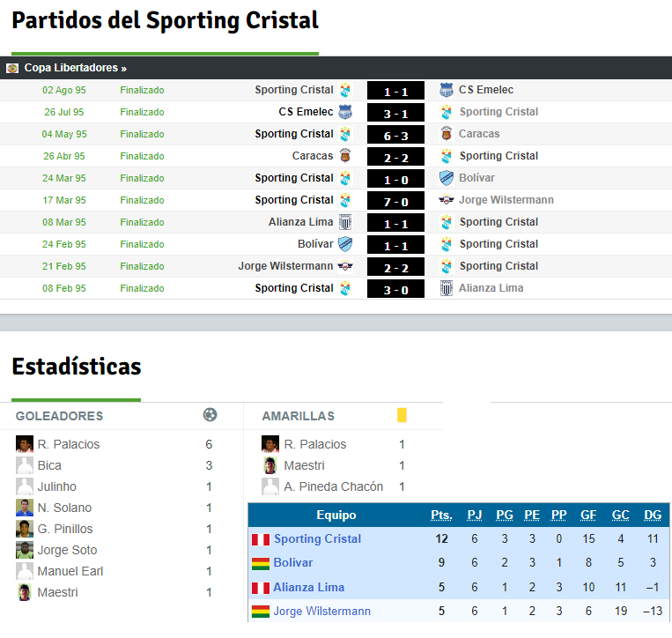
Task: Click the CS Emelec crest, 02 Ago 95 match
Action: coord(447,90)
